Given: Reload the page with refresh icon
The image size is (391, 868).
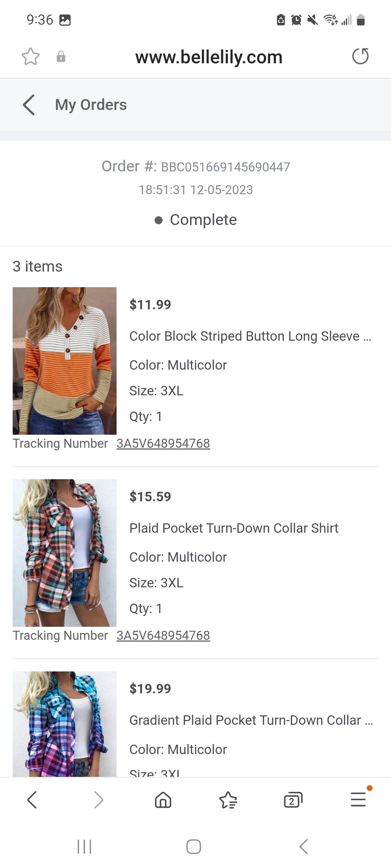Looking at the screenshot, I should pyautogui.click(x=360, y=56).
